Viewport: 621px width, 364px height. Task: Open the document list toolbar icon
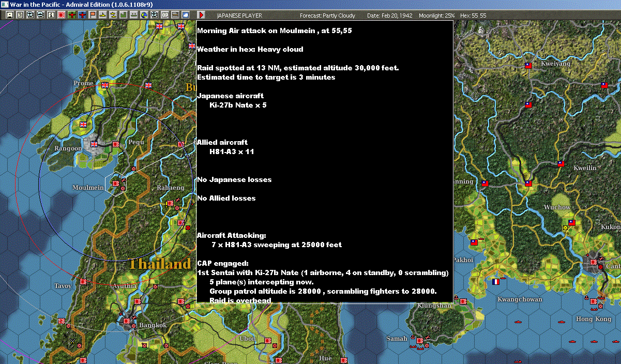click(20, 15)
